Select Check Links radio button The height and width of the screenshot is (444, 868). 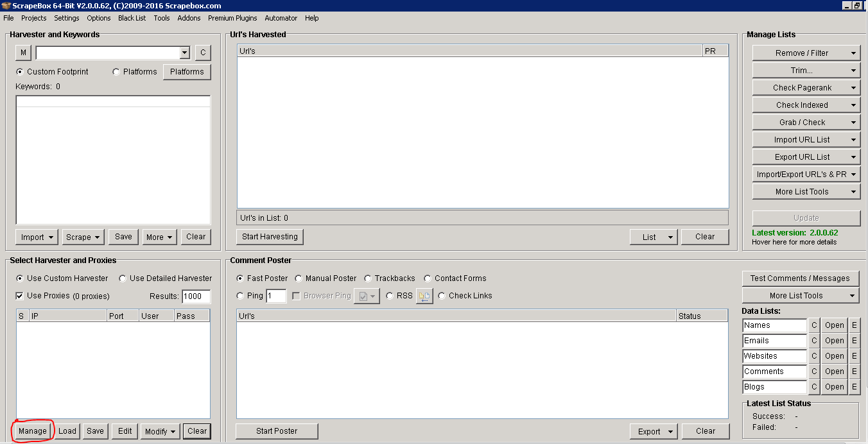tap(442, 296)
